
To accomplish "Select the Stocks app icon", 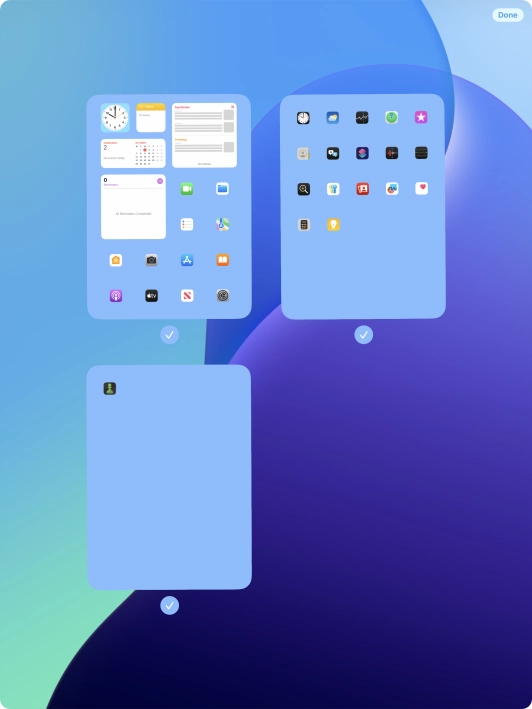I will pos(362,118).
